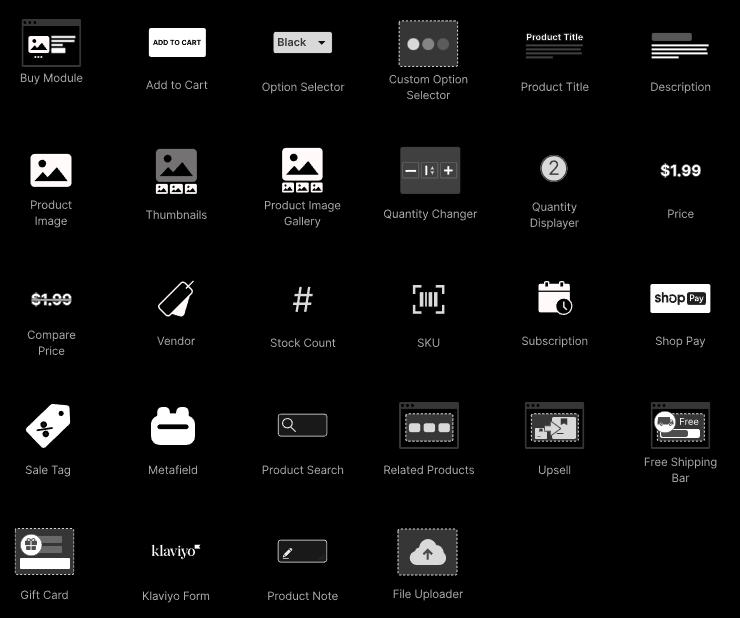Select the Product Title element icon

click(555, 45)
